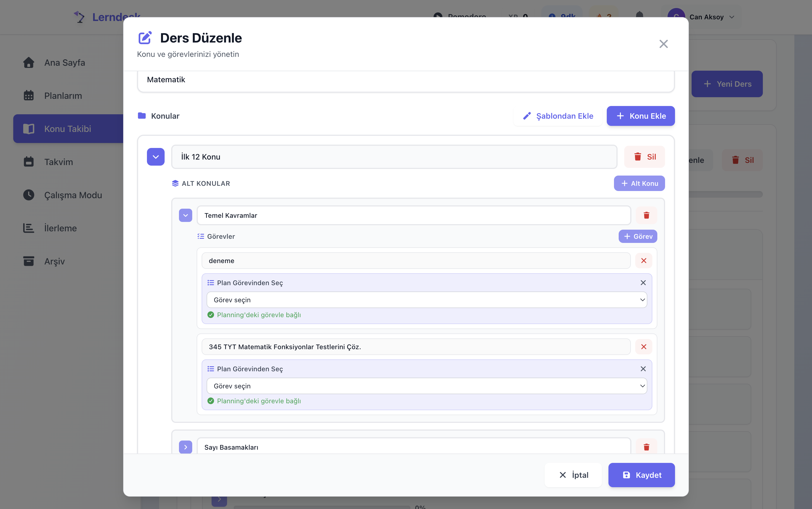Close the second Plan Görevinden Seç panel
Screen dimensions: 812x509
(643, 369)
